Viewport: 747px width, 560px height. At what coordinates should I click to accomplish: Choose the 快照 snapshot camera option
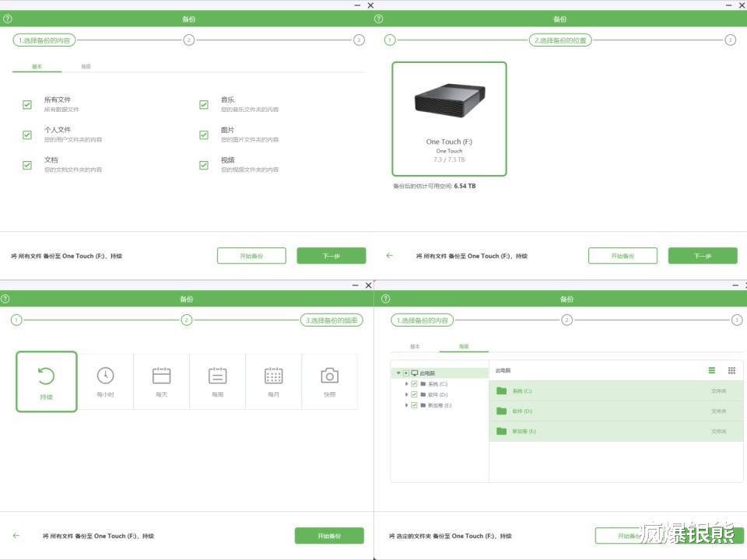[x=330, y=381]
